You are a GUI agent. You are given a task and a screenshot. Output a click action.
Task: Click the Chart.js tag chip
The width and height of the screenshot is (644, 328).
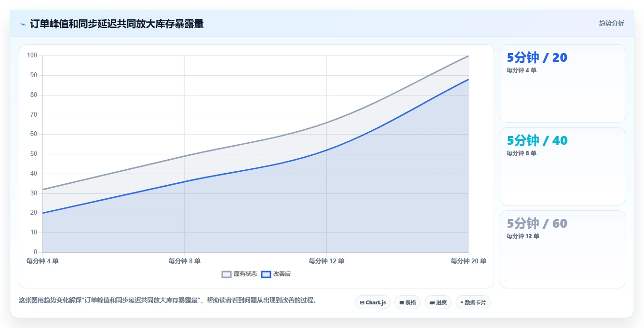373,302
